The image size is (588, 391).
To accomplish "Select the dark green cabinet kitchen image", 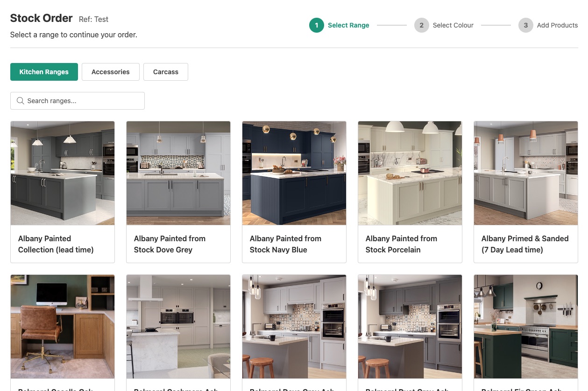I will [526, 326].
